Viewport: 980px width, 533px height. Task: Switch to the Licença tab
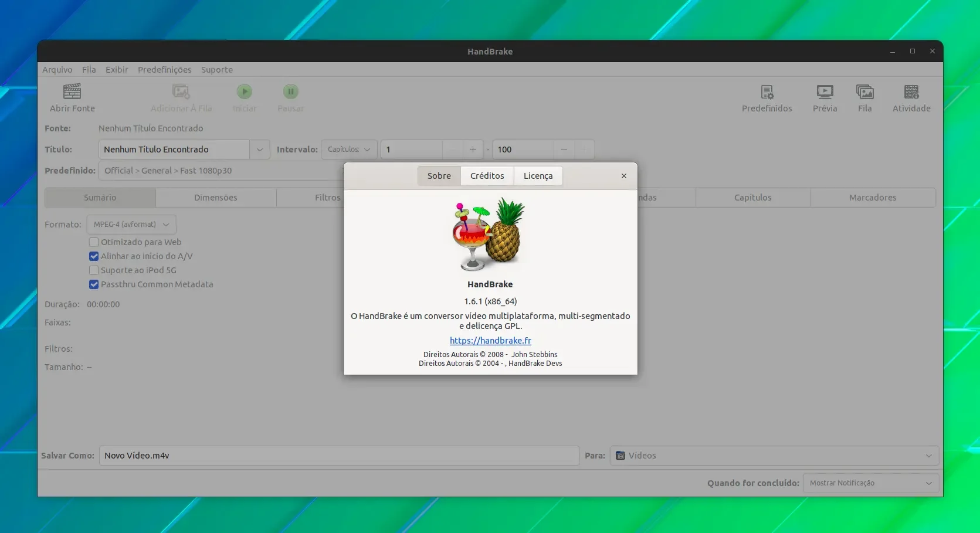(x=538, y=176)
